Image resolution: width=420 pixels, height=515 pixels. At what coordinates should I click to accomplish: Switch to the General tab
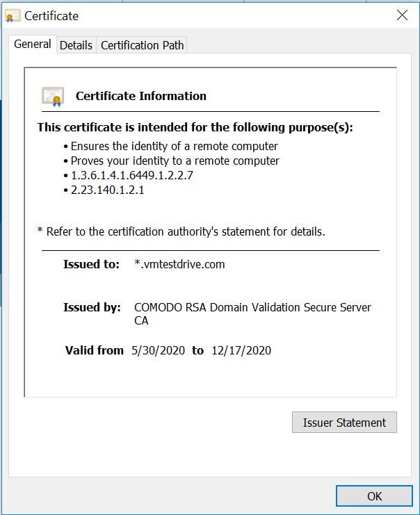(x=33, y=44)
